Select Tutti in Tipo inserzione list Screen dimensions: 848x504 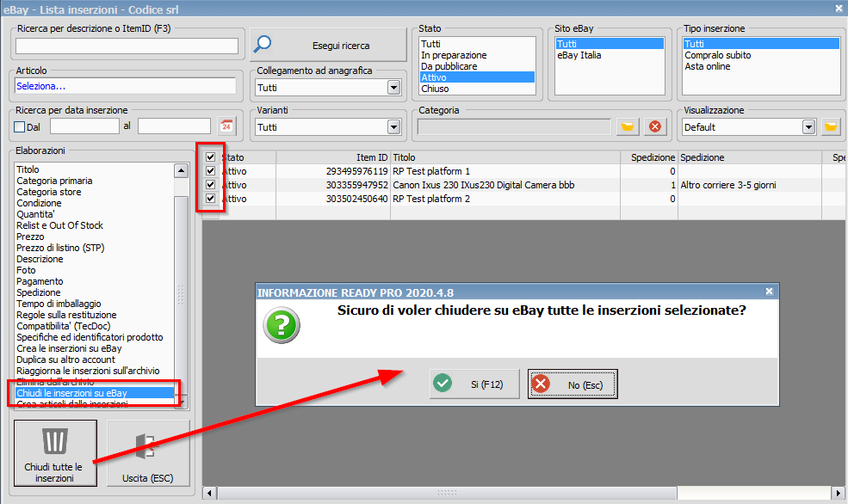[761, 44]
